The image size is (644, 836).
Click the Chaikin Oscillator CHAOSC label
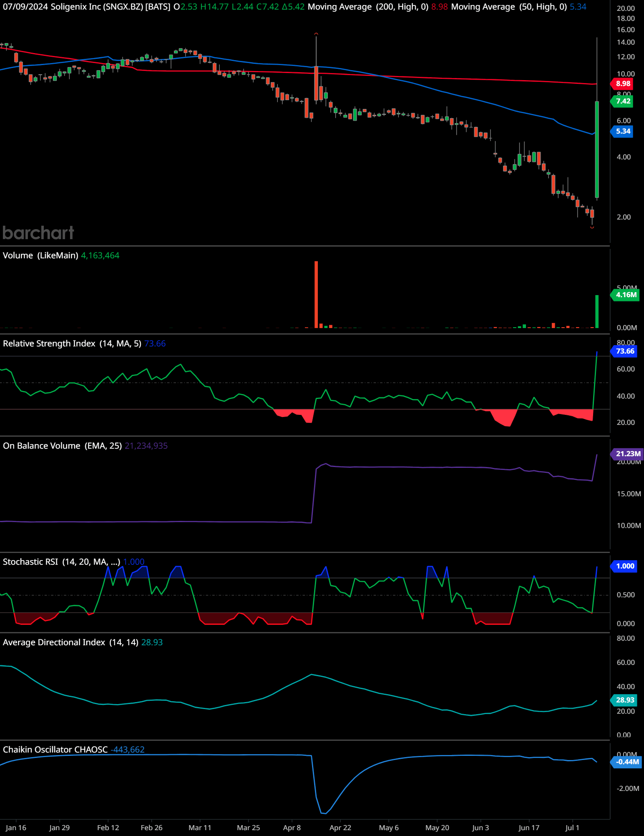(x=55, y=750)
